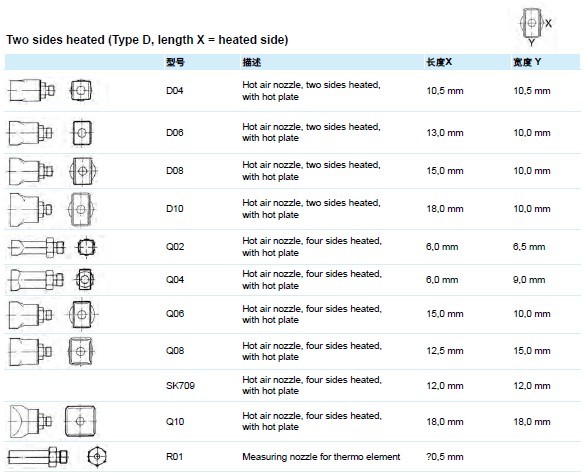Viewport: 586px width, 474px height.
Task: Click the X/Y dimension legend diagram
Action: (534, 26)
